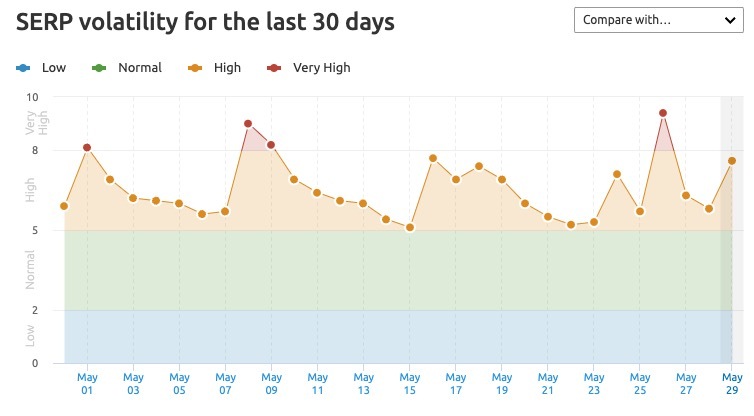Click the dropdown chevron arrow
This screenshot has width=754, height=416.
coord(730,20)
